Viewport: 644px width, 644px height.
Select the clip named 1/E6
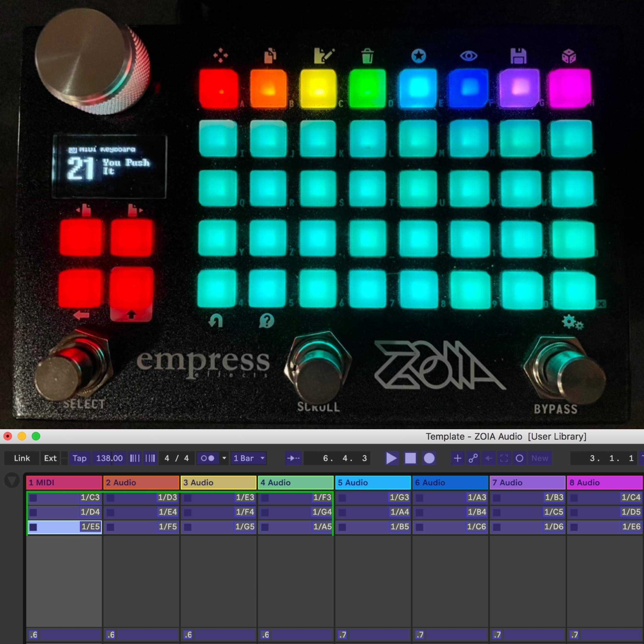pyautogui.click(x=605, y=527)
